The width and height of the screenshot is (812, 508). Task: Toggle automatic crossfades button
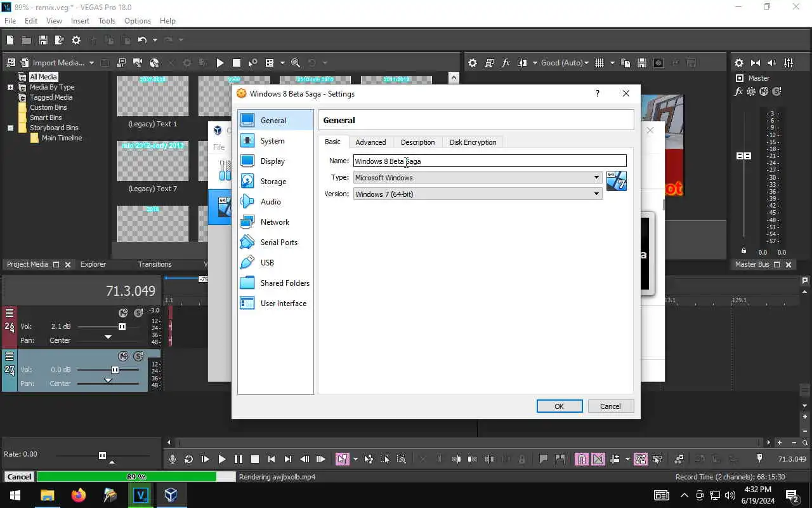(598, 459)
